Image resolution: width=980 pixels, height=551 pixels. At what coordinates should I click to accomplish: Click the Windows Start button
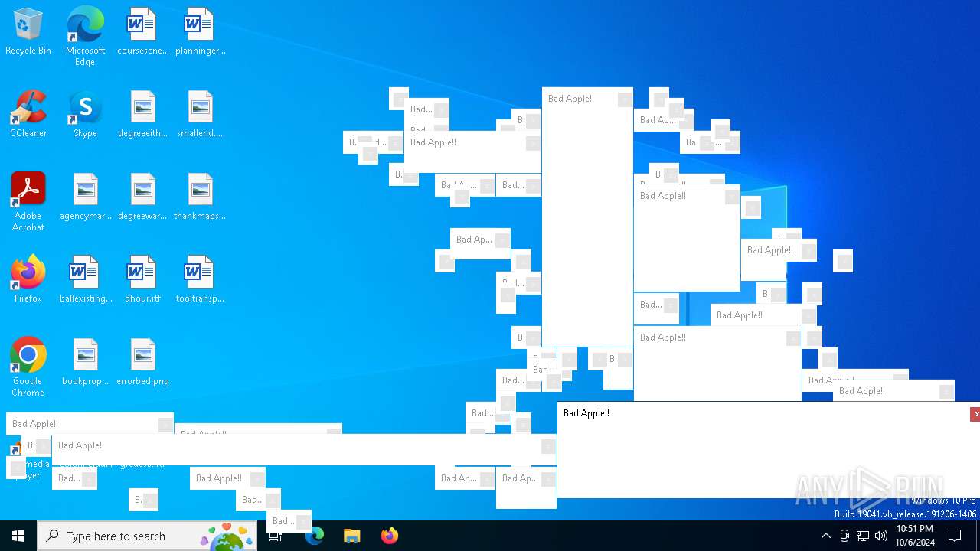(18, 536)
